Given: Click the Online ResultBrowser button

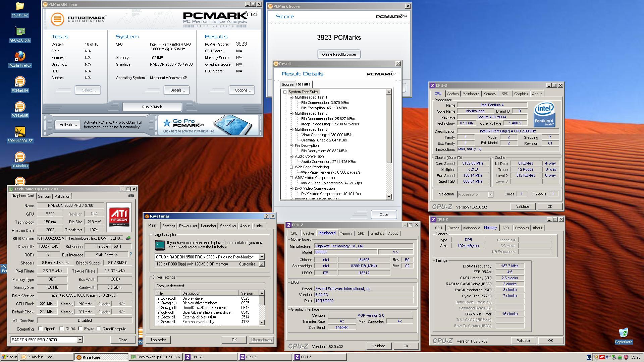Looking at the screenshot, I should tap(339, 54).
